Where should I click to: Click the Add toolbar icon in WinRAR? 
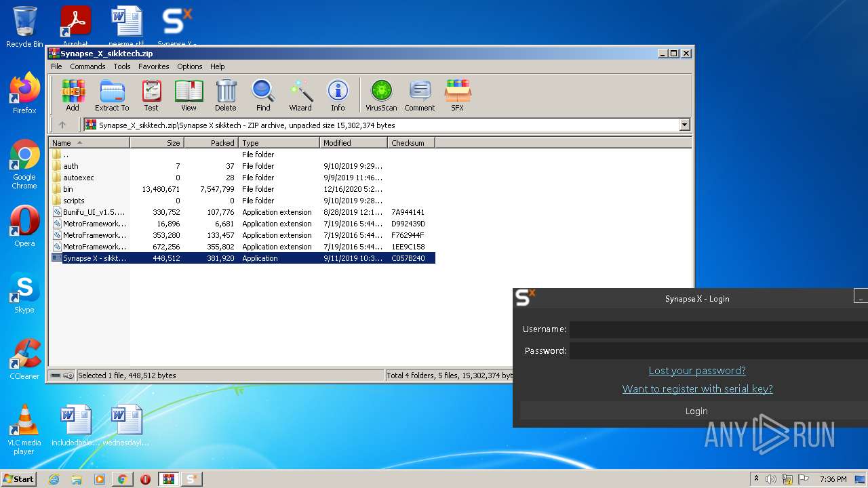73,95
